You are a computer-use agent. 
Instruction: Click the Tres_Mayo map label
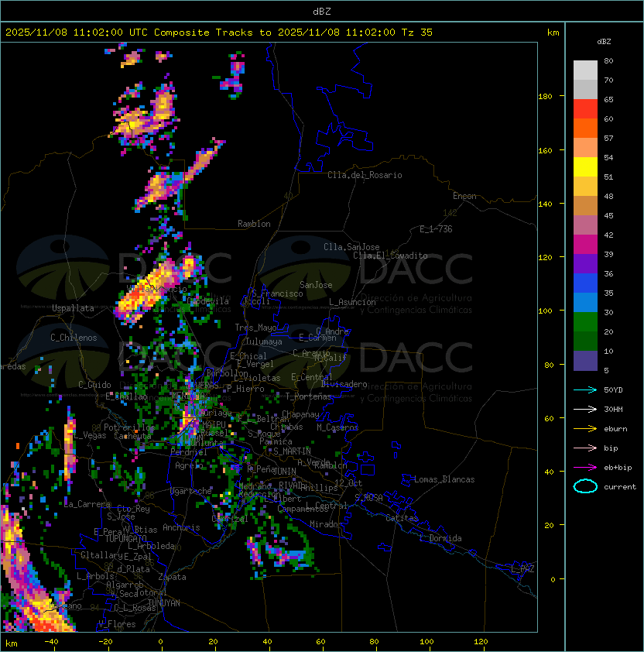pos(255,328)
